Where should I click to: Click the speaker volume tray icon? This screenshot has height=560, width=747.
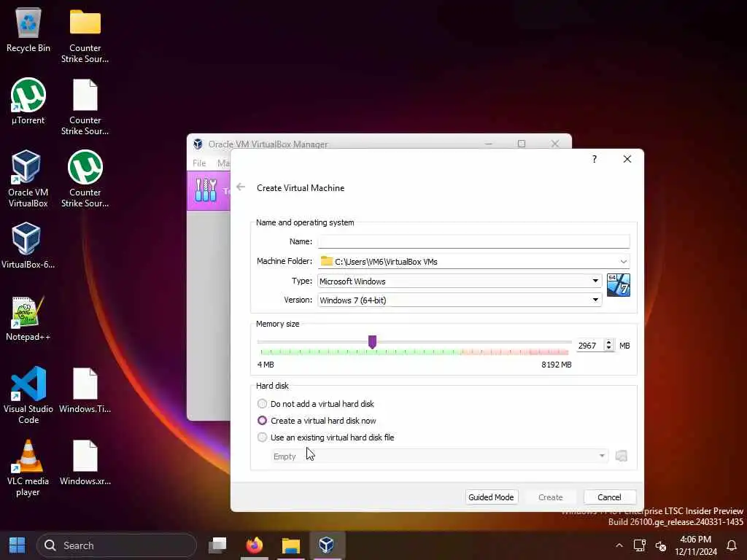[661, 545]
